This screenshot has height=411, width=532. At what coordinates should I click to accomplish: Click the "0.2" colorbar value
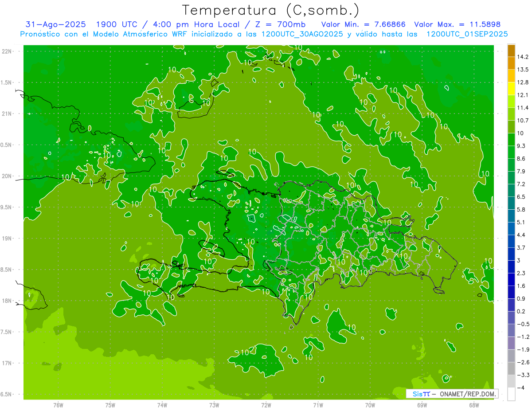click(x=521, y=311)
